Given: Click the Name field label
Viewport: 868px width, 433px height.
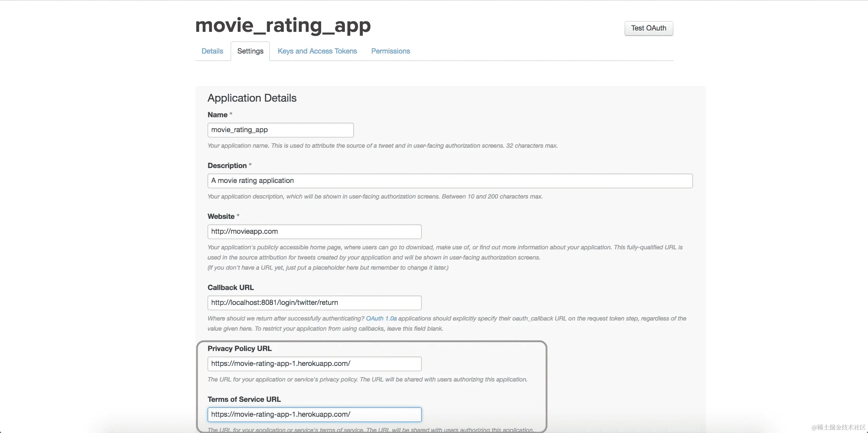Looking at the screenshot, I should coord(217,115).
